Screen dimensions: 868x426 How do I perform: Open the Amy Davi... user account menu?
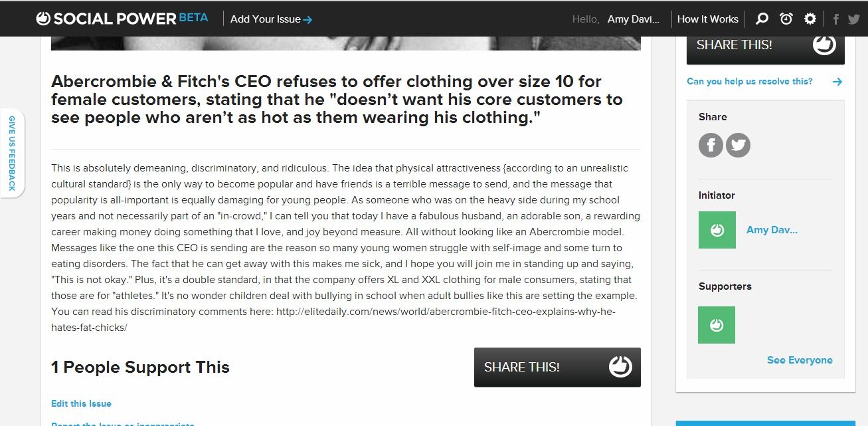[x=634, y=19]
